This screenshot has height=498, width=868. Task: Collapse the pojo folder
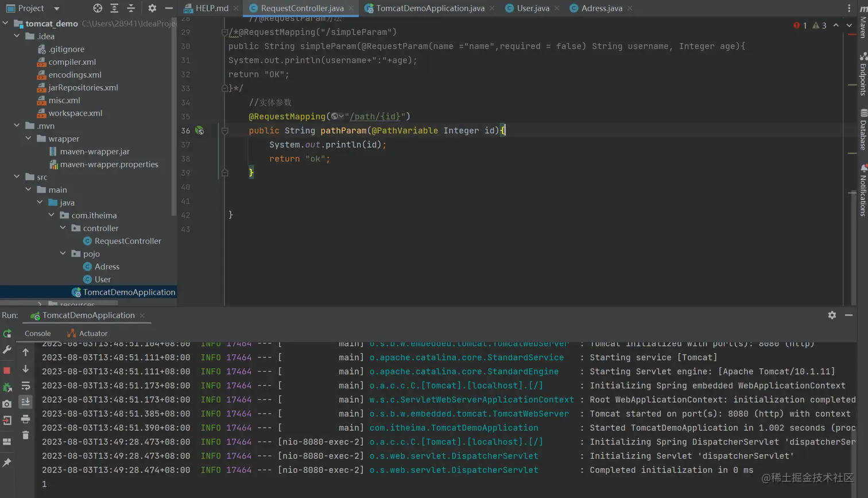tap(63, 254)
